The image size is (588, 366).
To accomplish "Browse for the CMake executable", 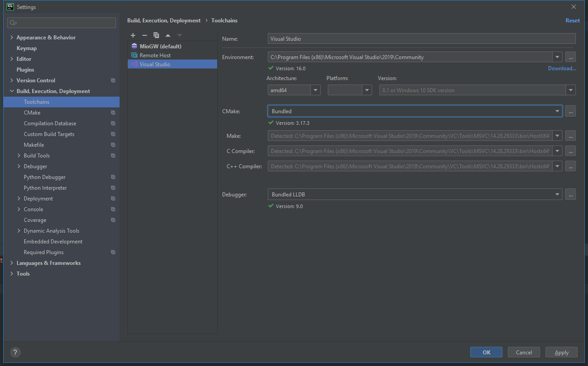I will 570,111.
